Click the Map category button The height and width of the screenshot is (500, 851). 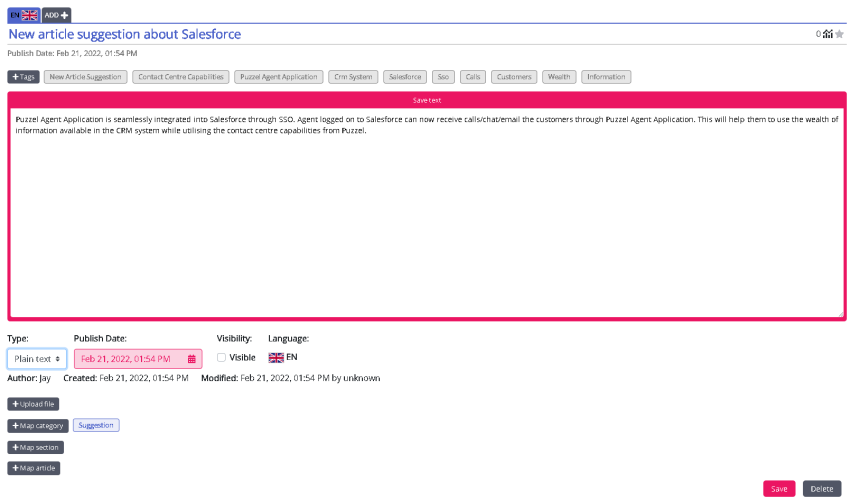coord(38,426)
